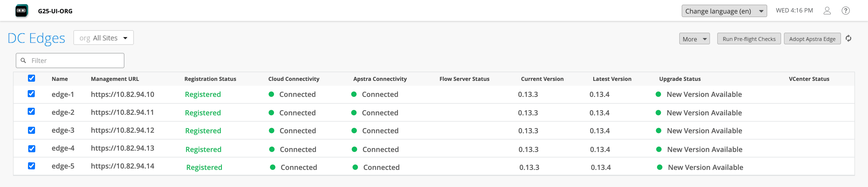Click Adopt Apstra Edge button
868x187 pixels.
pyautogui.click(x=812, y=39)
